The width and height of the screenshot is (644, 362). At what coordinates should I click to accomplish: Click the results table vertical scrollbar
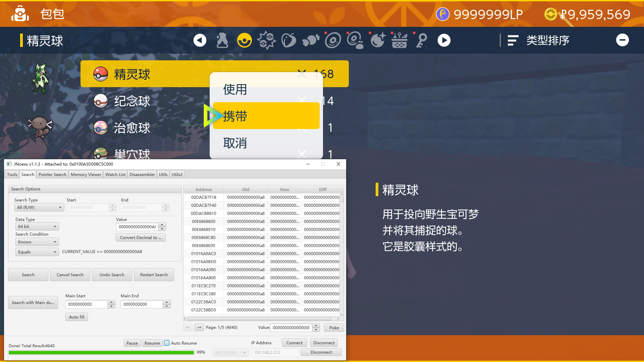(342, 254)
